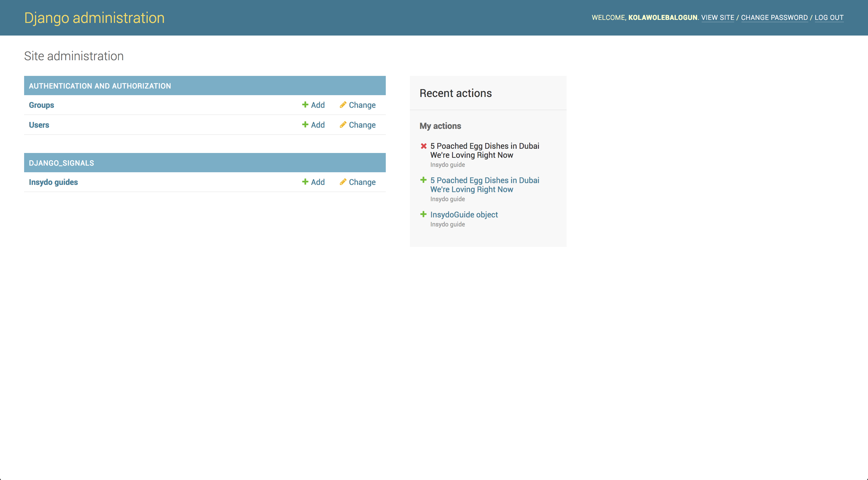This screenshot has height=480, width=868.
Task: Click the Change text link for Users
Action: [x=362, y=125]
